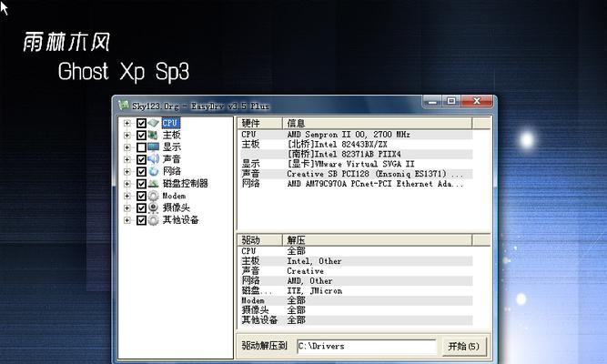Select the 摄像头 全部 driver row
607x364 pixels.
point(355,310)
